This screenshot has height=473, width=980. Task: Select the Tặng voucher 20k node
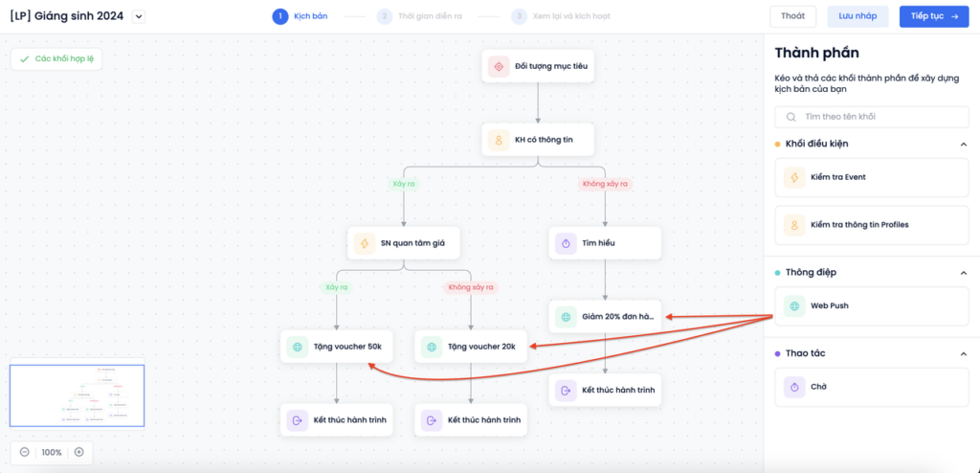(x=471, y=346)
